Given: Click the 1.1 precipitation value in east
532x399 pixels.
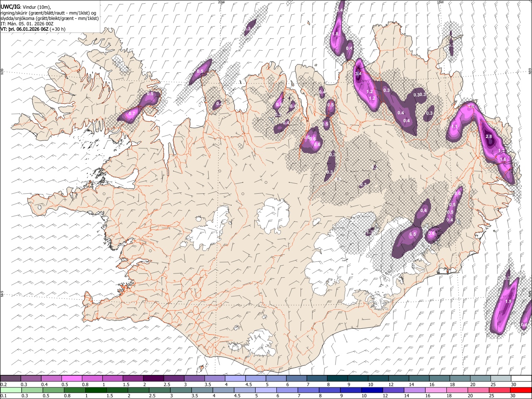Looking at the screenshot, I should [454, 127].
